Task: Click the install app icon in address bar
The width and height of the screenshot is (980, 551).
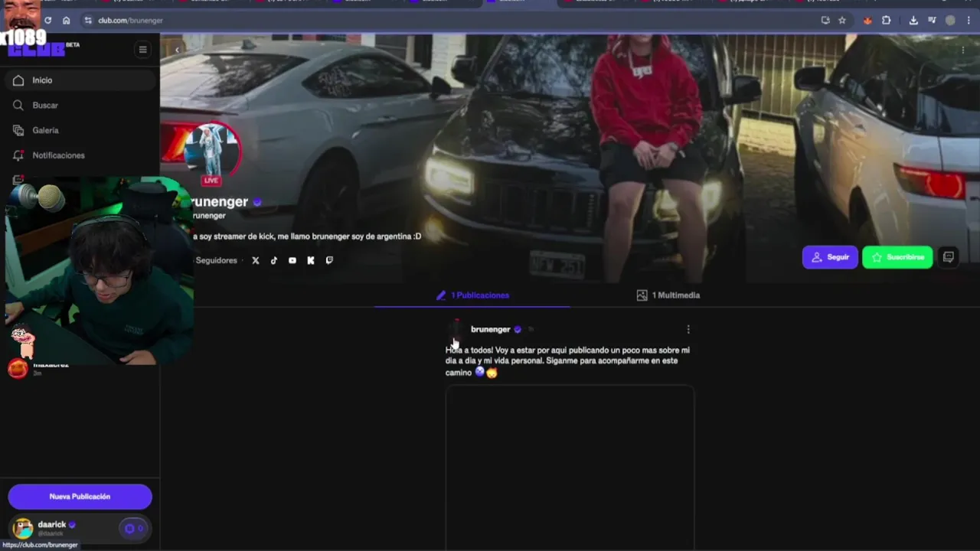Action: [825, 21]
